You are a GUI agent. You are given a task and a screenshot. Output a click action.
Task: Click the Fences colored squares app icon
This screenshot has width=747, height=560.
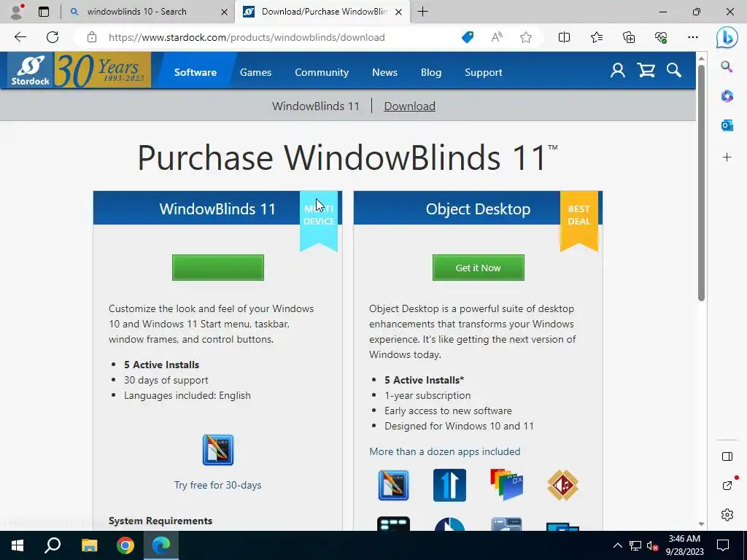pos(506,484)
